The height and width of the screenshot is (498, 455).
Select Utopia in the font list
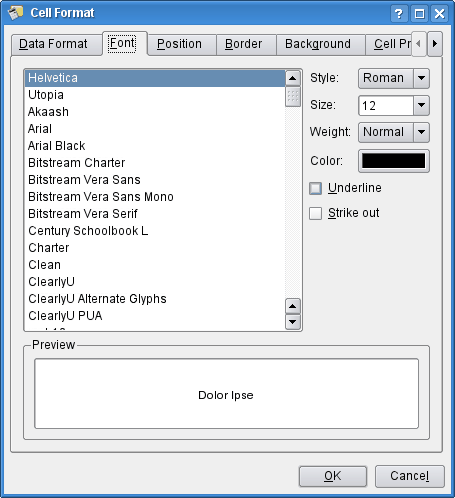point(155,95)
